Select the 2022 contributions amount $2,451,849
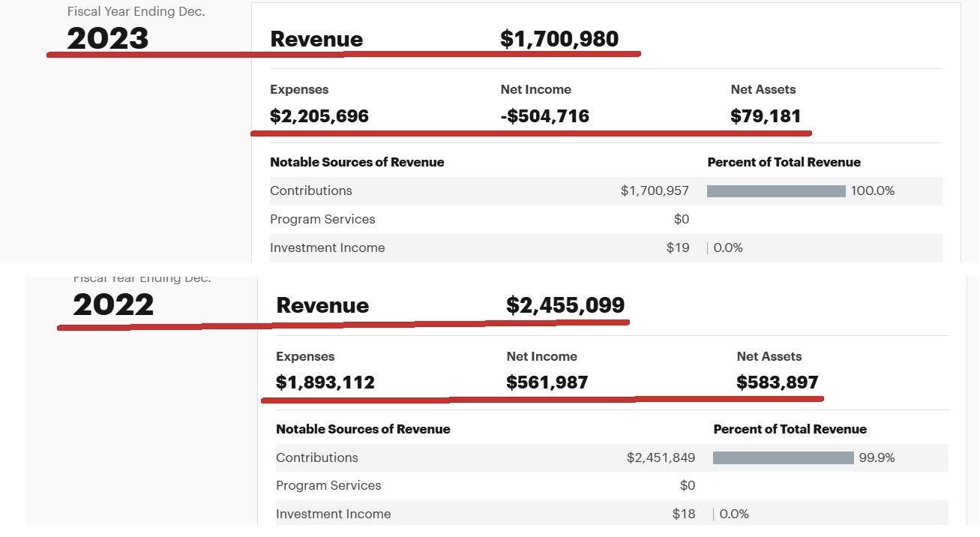Viewport: 980px width, 537px height. tap(661, 457)
